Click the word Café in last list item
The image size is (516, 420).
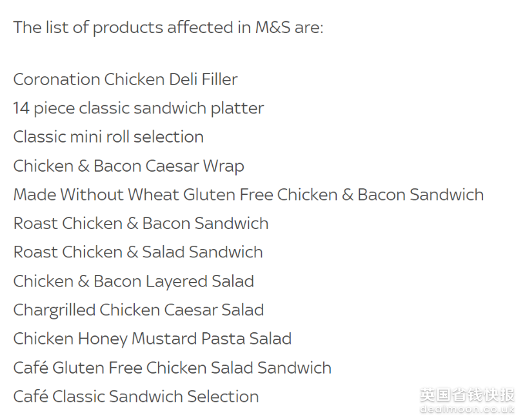pyautogui.click(x=30, y=396)
